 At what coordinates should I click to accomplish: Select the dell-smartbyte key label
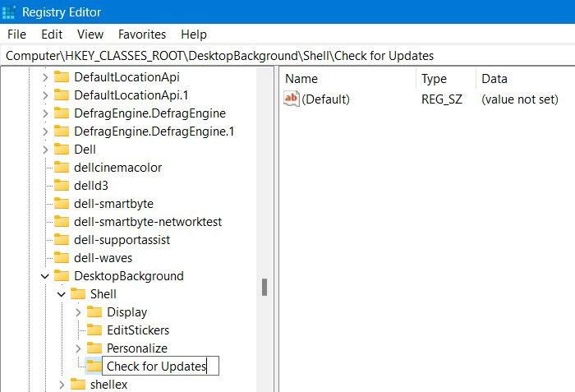(113, 204)
